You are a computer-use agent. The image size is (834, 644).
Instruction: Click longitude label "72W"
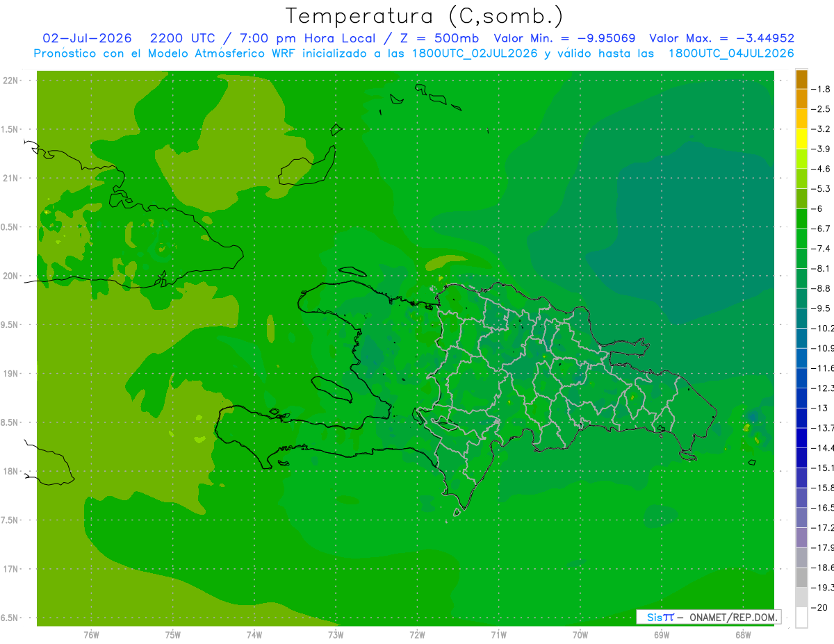tap(417, 635)
